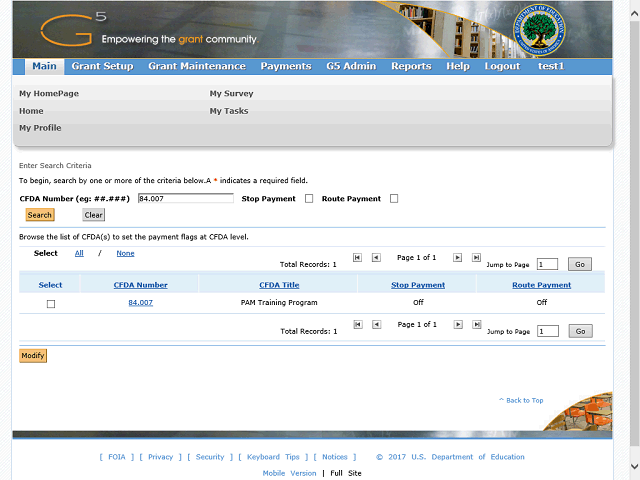Open the Keyboard Tips footer link
The image size is (640, 480).
tap(273, 457)
